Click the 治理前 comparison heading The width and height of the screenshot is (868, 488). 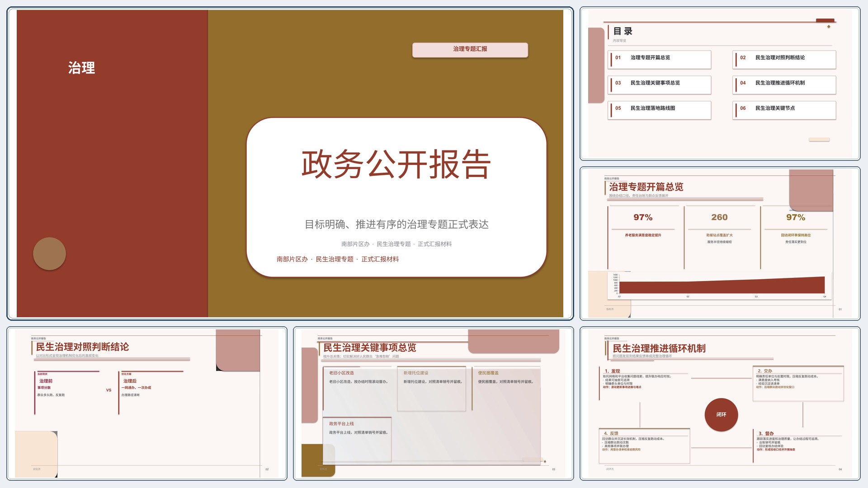46,381
